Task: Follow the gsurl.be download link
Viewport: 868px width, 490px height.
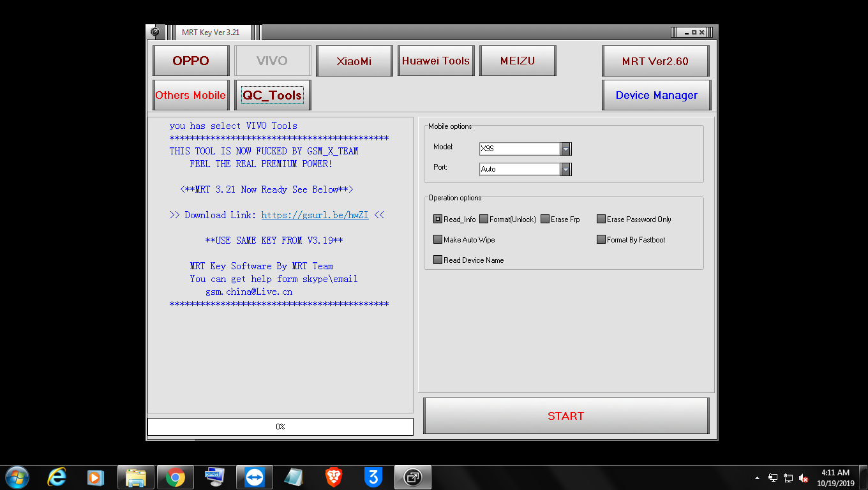Action: click(x=315, y=215)
